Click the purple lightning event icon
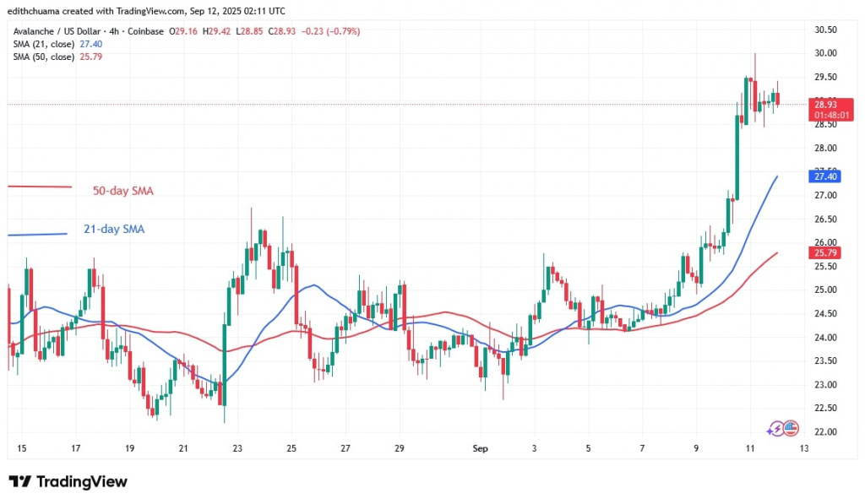The height and width of the screenshot is (504, 865). tap(779, 429)
